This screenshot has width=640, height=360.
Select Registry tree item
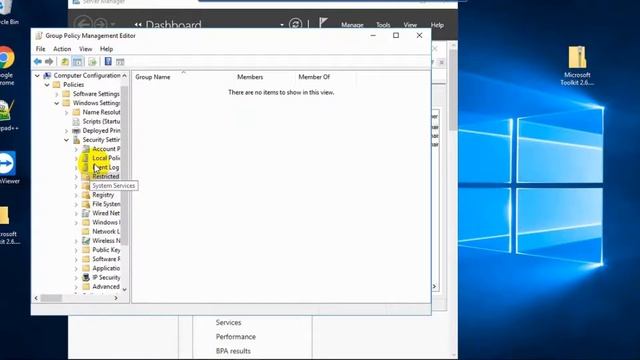click(x=103, y=195)
